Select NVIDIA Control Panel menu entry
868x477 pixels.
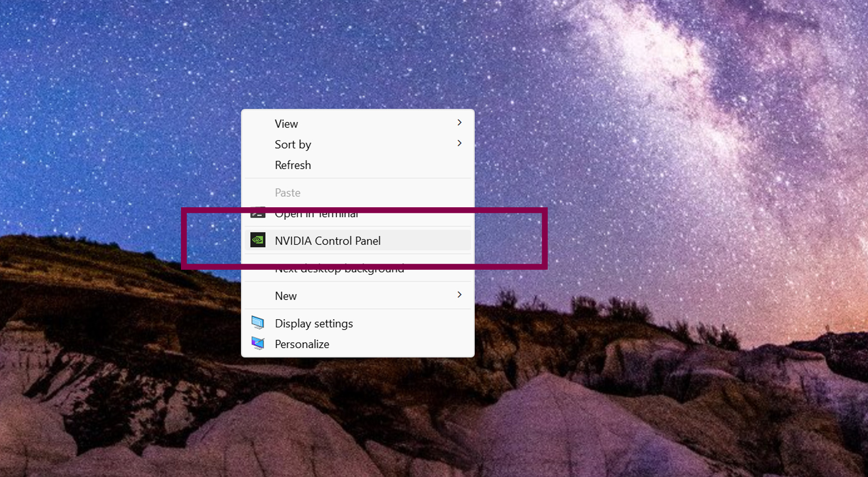pos(327,240)
